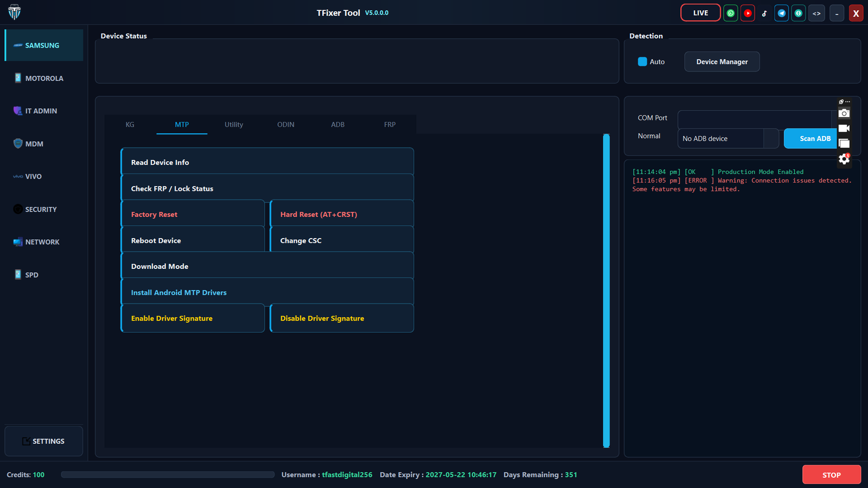Click the V5.0.0.0 version label
868x488 pixels.
[376, 13]
